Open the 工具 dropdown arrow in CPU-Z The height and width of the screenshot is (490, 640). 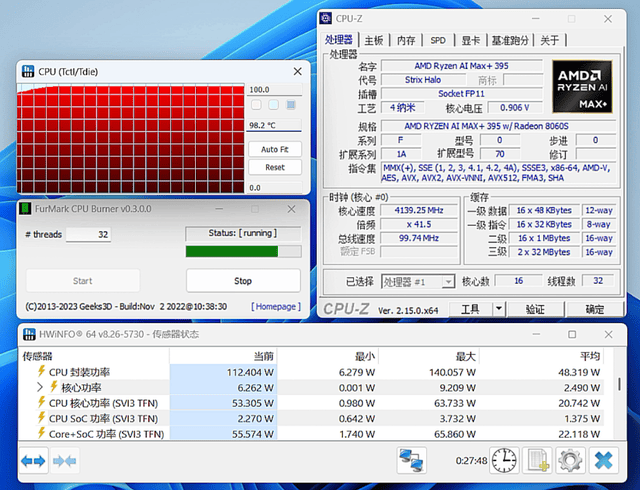(x=500, y=309)
